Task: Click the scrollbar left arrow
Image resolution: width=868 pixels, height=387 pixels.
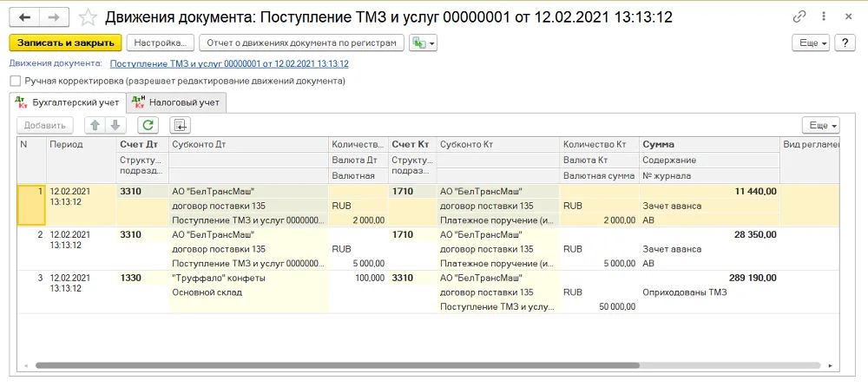Action: (x=25, y=366)
